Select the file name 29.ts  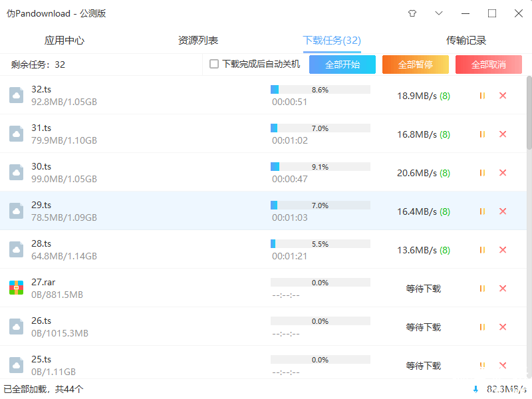point(41,205)
